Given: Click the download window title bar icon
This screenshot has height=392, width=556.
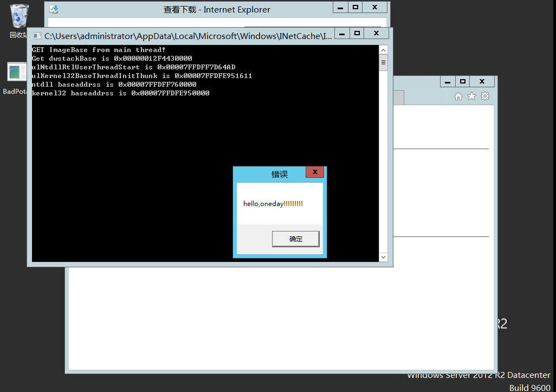Looking at the screenshot, I should pos(53,9).
